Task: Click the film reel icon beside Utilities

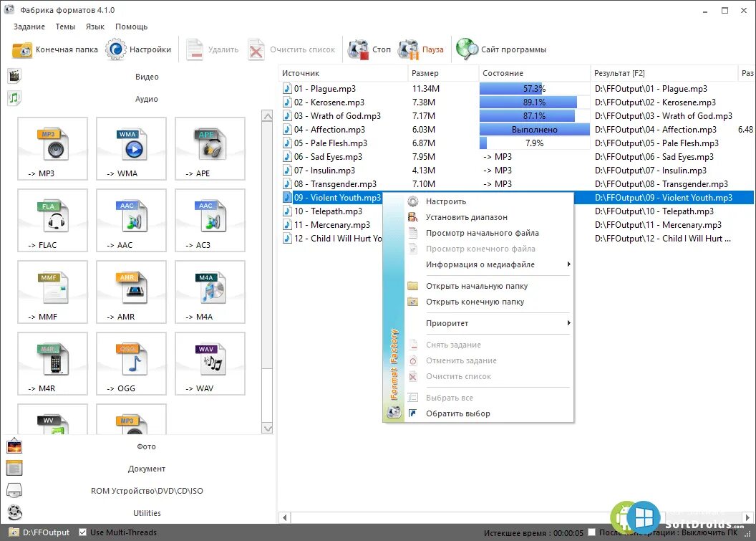Action: [14, 512]
